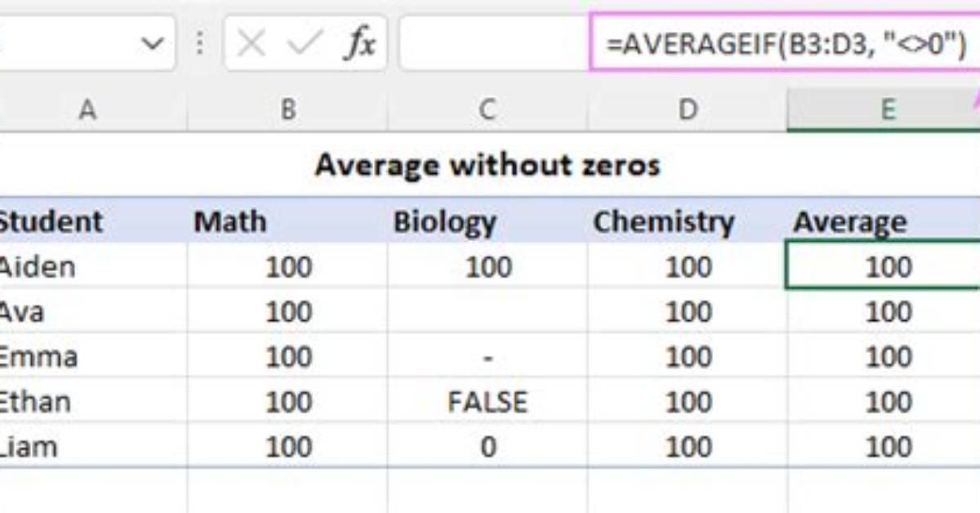Select the Math header cell

coord(287,221)
